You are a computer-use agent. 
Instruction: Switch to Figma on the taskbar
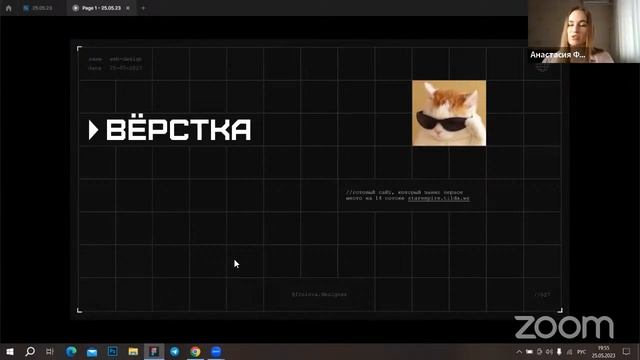pyautogui.click(x=154, y=351)
